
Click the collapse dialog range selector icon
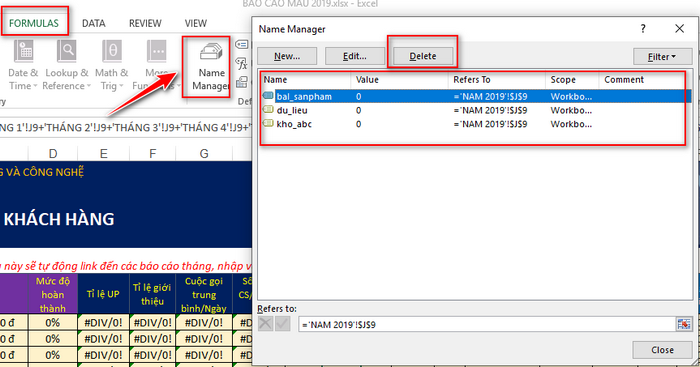[684, 324]
